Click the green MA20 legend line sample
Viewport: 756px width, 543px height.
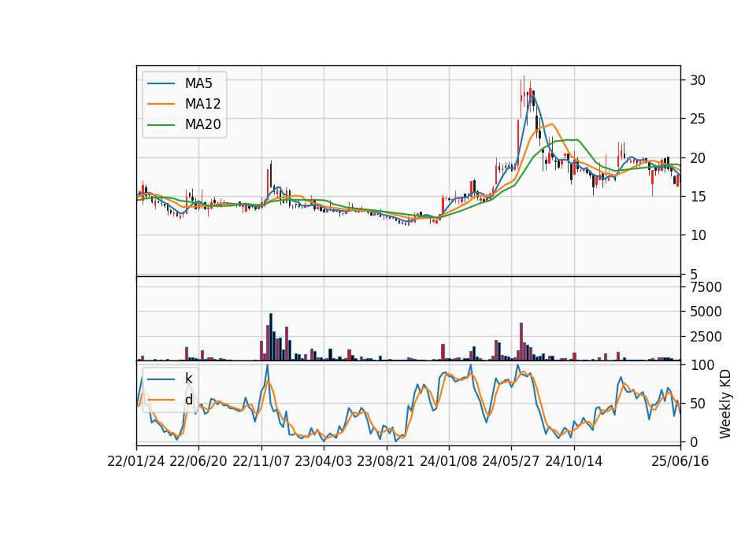pos(161,125)
